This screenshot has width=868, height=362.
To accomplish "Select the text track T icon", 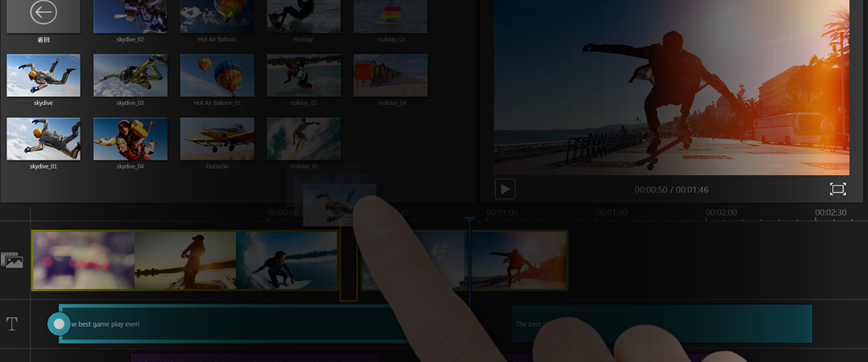I will [x=12, y=324].
